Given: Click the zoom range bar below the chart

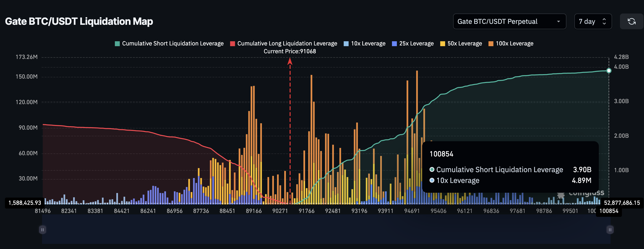Looking at the screenshot, I should click(x=326, y=229).
